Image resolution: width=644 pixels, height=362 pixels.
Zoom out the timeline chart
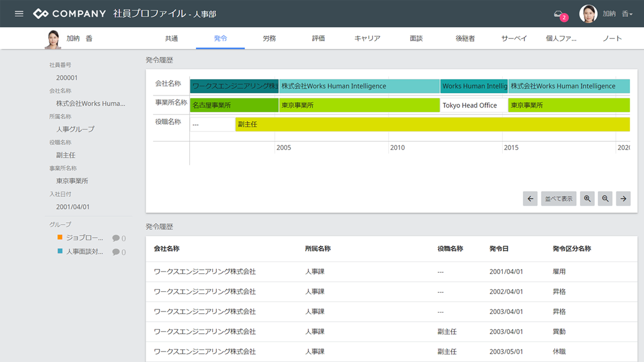point(605,199)
